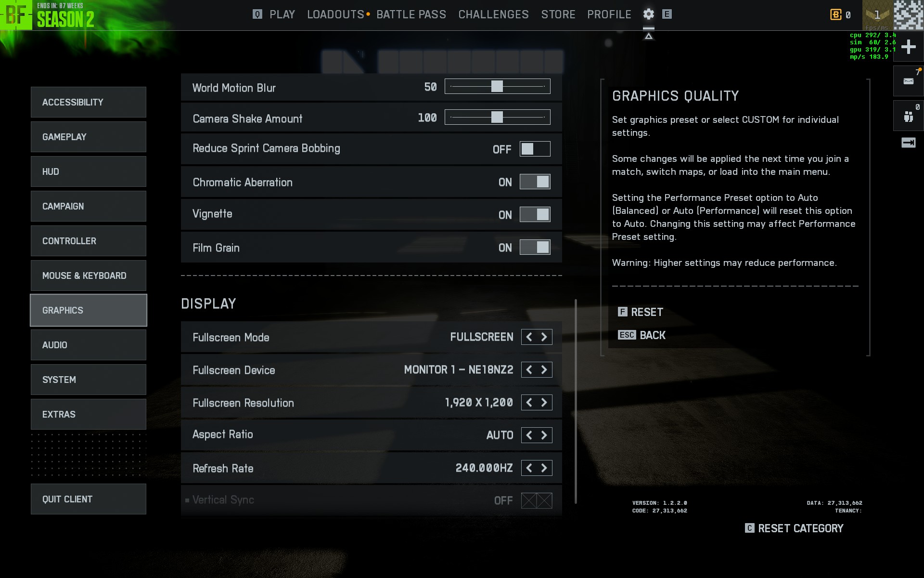This screenshot has width=924, height=578.
Task: Click the arrow-to-bar collapse sidebar icon
Action: click(908, 143)
